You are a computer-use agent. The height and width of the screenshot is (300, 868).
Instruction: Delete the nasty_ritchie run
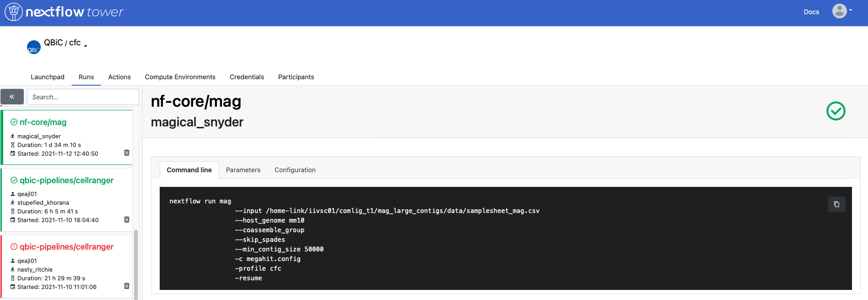127,286
